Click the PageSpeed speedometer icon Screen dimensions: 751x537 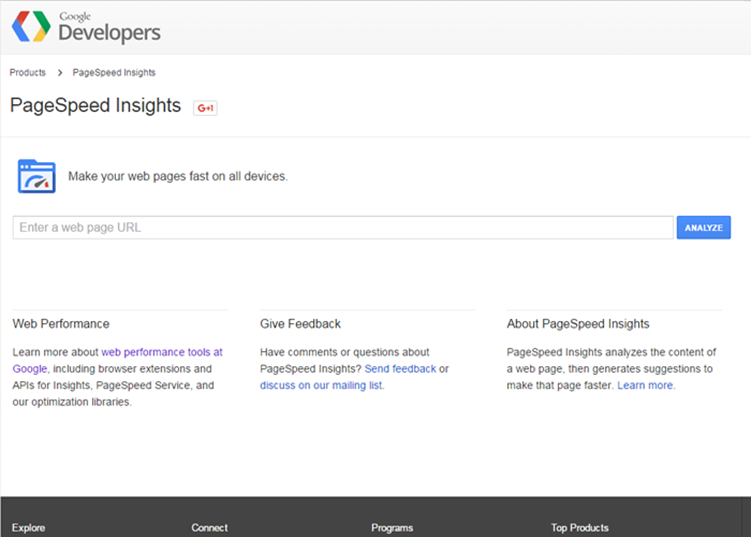coord(36,176)
